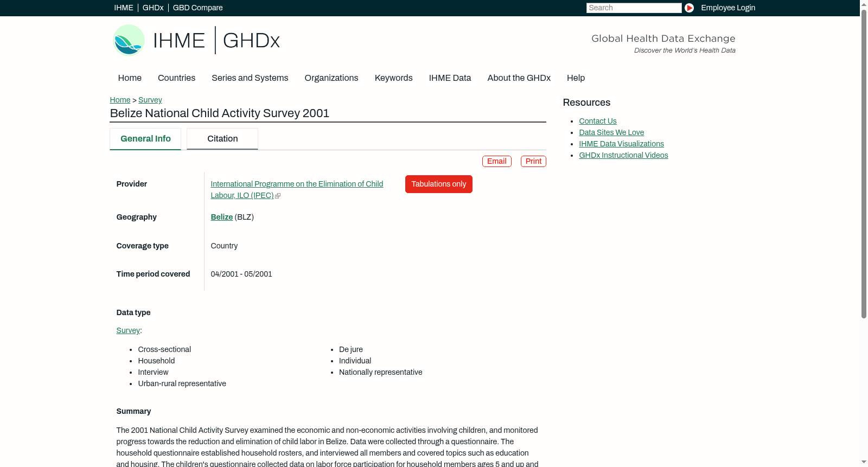This screenshot has width=868, height=467.
Task: Click the Email button
Action: [x=497, y=161]
